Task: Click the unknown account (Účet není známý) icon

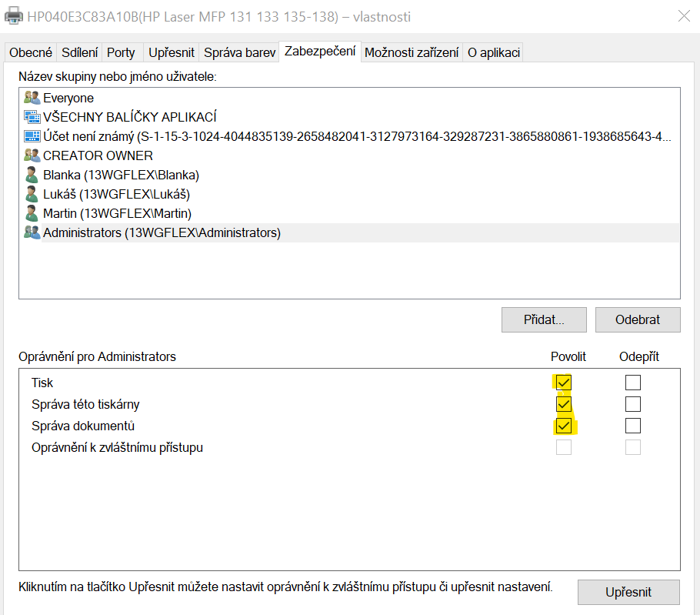Action: coord(32,135)
